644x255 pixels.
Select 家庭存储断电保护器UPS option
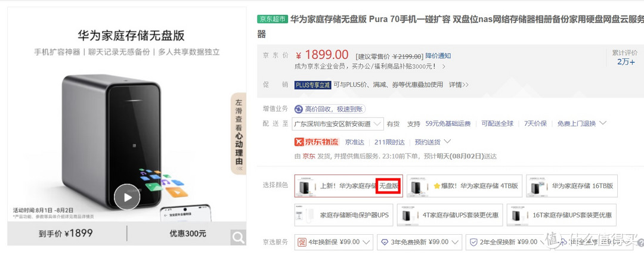[344, 214]
